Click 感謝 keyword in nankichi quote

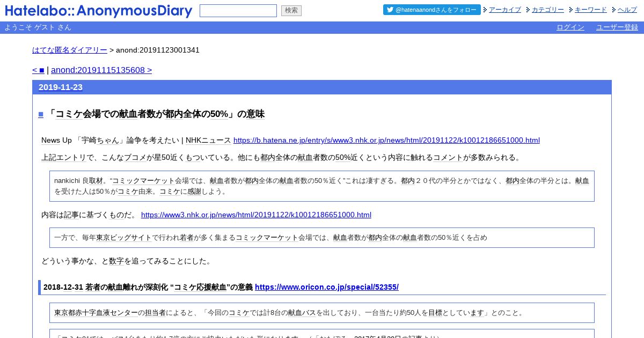pyautogui.click(x=194, y=192)
